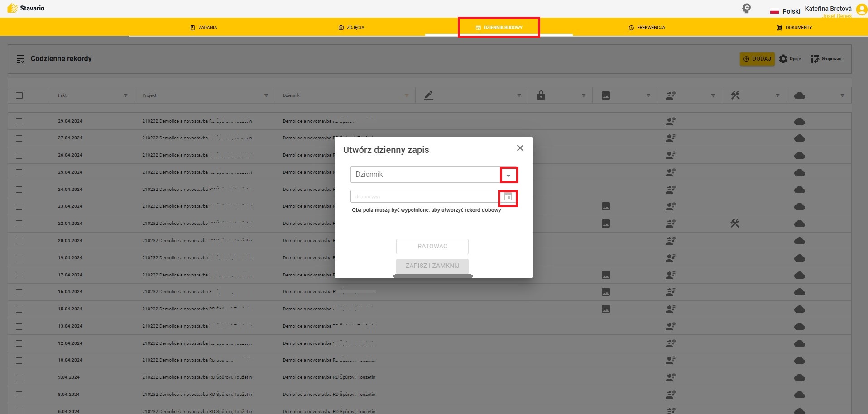Click the workers column header icon
Image resolution: width=868 pixels, height=414 pixels.
click(x=671, y=95)
